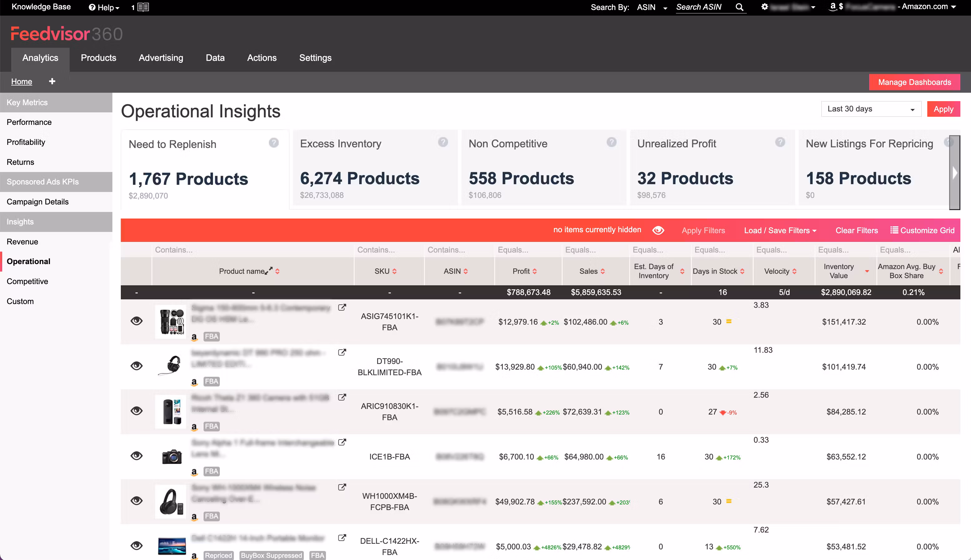Open external link for DT990-BLKLIMITED-FBA product
The height and width of the screenshot is (560, 971).
pyautogui.click(x=342, y=352)
